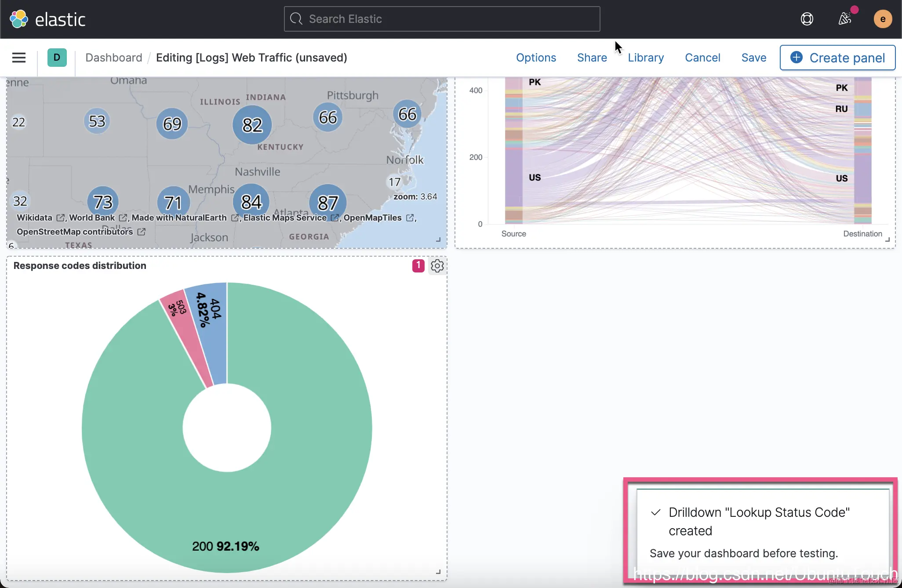Open the Share menu
902x588 pixels.
tap(592, 58)
